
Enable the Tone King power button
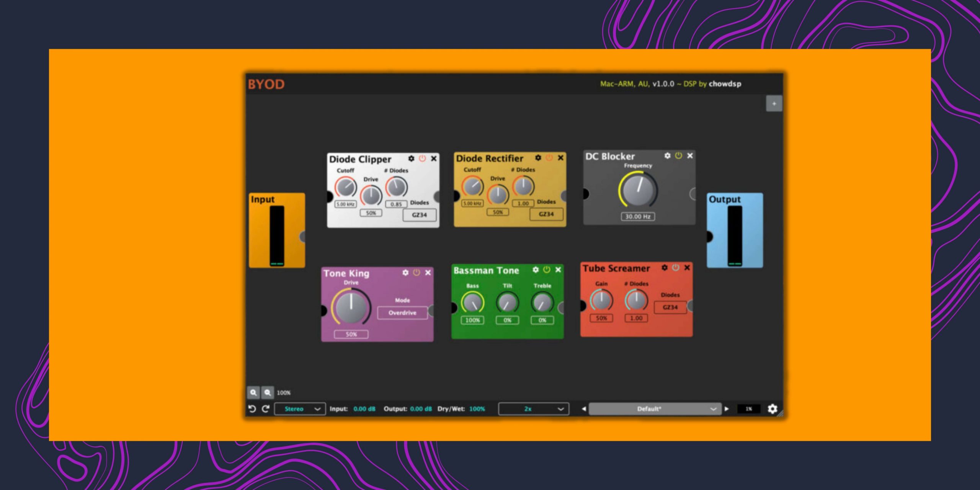point(416,273)
